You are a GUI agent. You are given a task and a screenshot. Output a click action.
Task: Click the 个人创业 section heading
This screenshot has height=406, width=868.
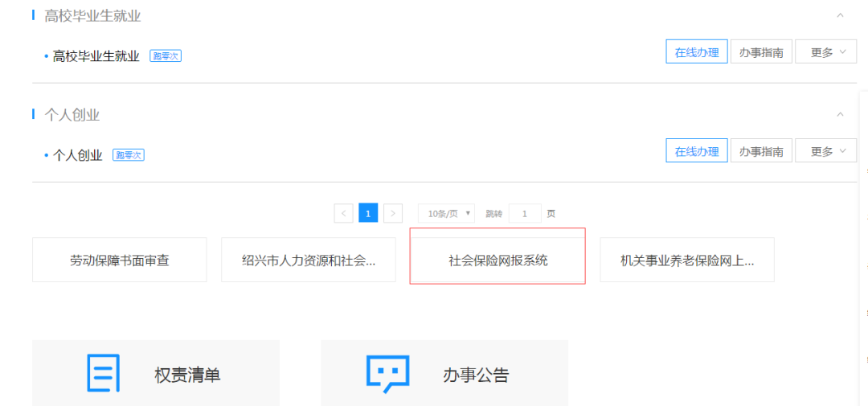pos(72,115)
